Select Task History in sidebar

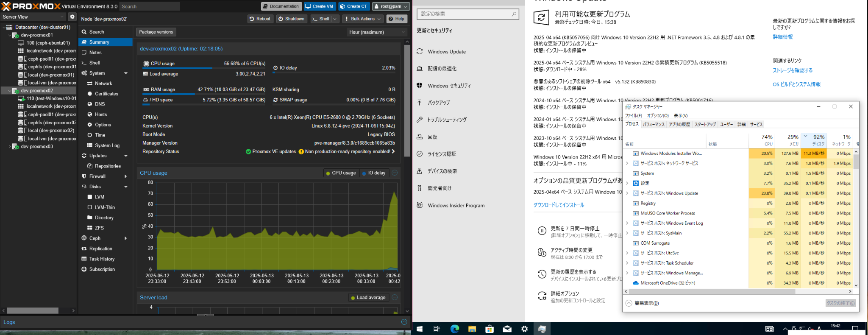(x=102, y=259)
